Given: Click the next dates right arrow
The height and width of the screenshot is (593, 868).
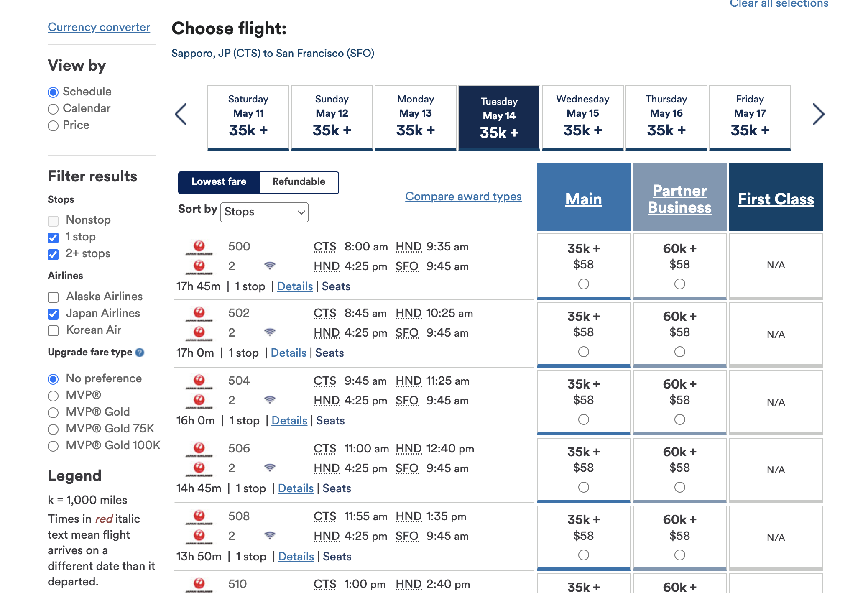Looking at the screenshot, I should (x=818, y=114).
